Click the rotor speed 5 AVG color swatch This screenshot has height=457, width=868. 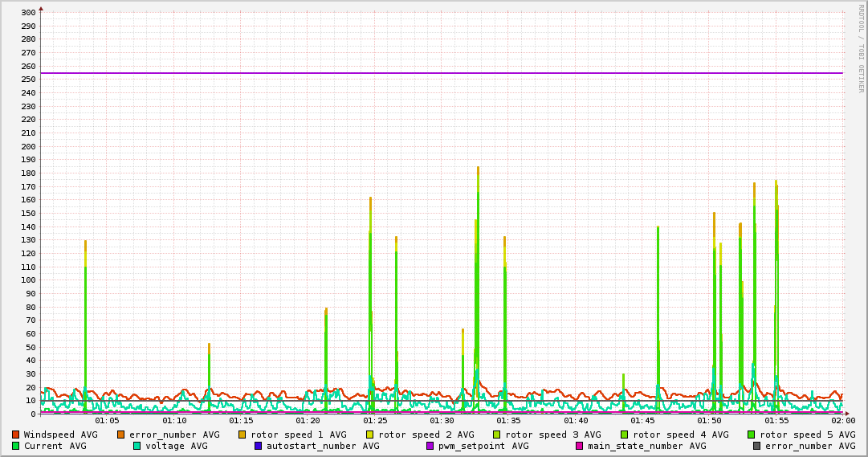click(751, 435)
